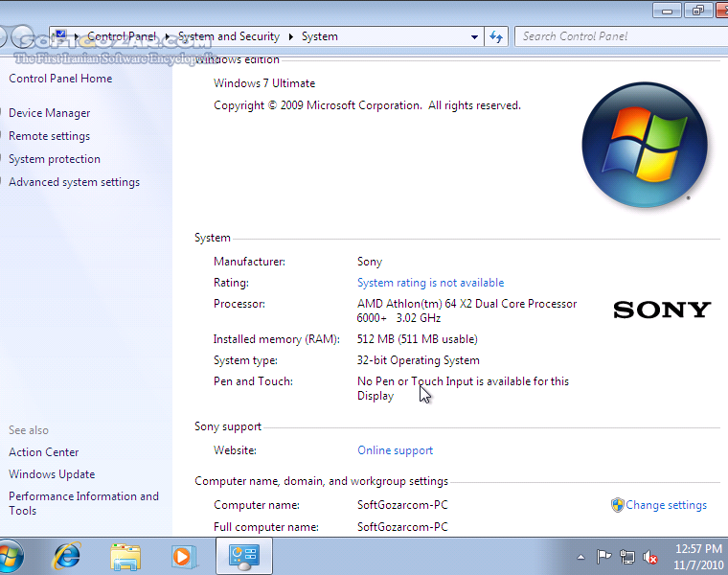Open the taskbar clock showing 12:57 PM

pos(697,557)
